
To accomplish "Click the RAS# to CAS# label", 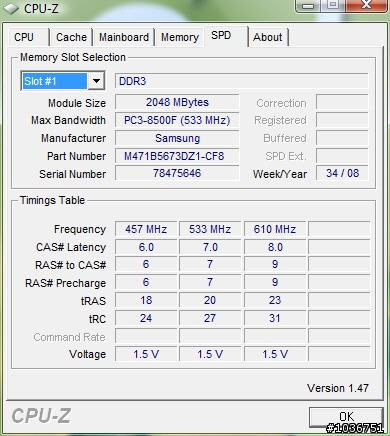I will [71, 265].
